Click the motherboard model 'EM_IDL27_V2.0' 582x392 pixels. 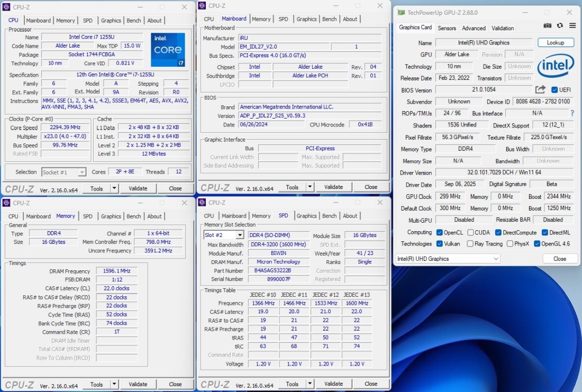(x=284, y=47)
